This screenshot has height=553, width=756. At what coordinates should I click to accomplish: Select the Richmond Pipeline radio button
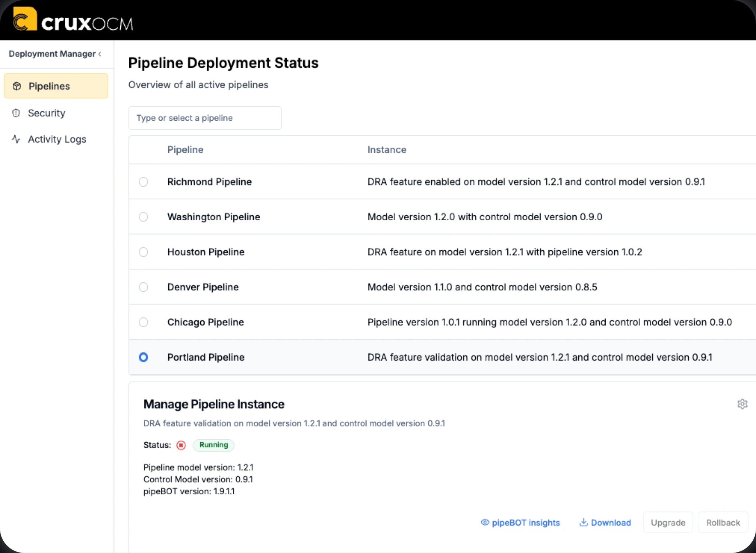(143, 182)
